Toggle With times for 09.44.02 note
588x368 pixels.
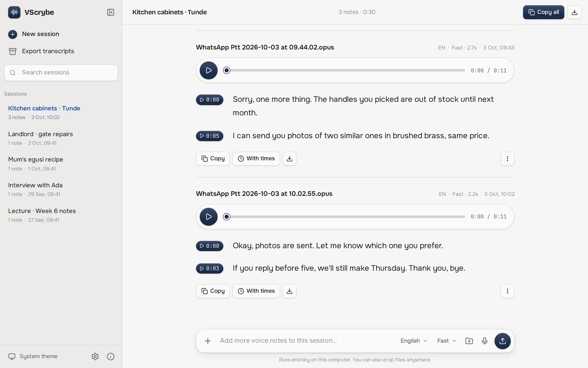(x=256, y=159)
